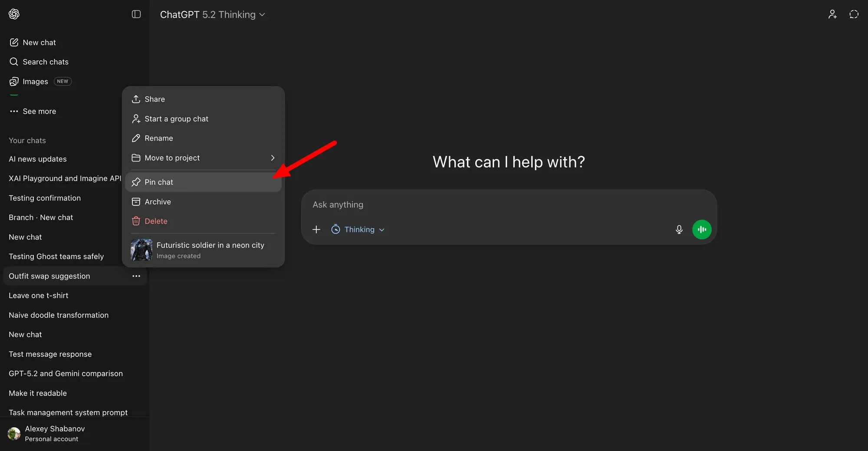Click the ChatGPT logo icon
This screenshot has width=868, height=451.
tap(14, 14)
